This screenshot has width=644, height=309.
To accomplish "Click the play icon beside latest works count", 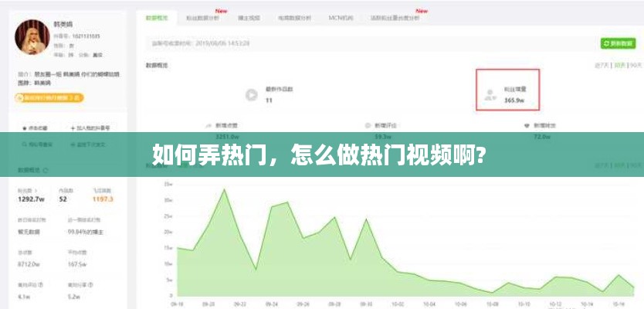I will [251, 95].
